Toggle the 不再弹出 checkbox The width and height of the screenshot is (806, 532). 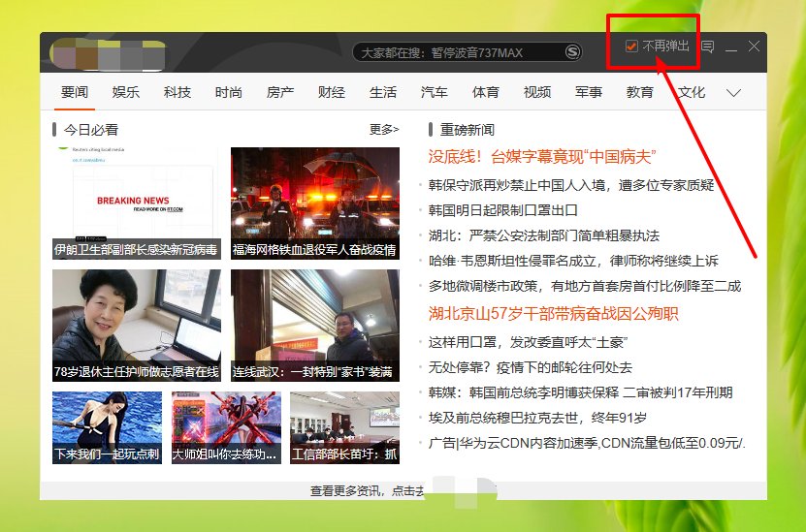[x=631, y=47]
